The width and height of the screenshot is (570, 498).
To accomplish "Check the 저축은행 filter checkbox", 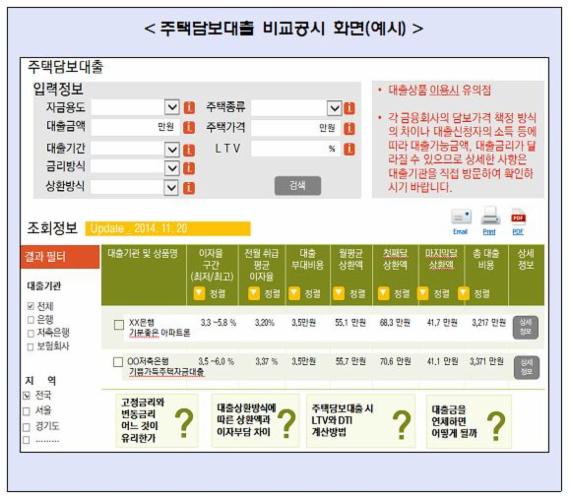I will pyautogui.click(x=31, y=333).
